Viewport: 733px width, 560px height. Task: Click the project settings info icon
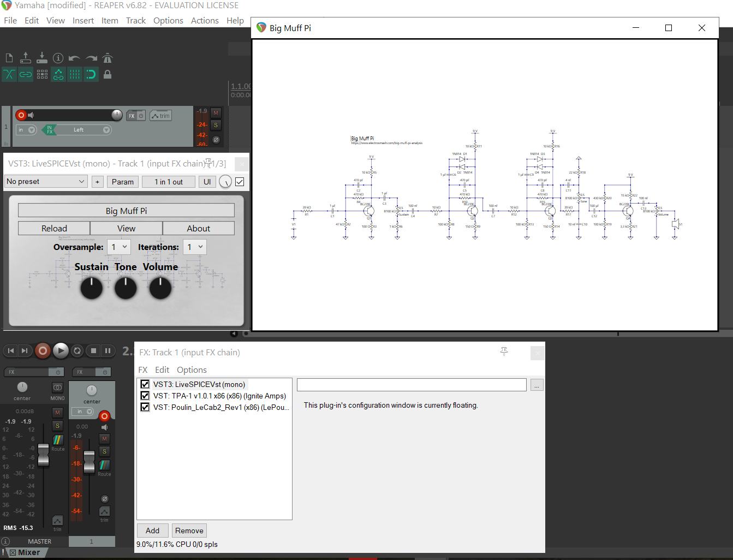point(58,58)
